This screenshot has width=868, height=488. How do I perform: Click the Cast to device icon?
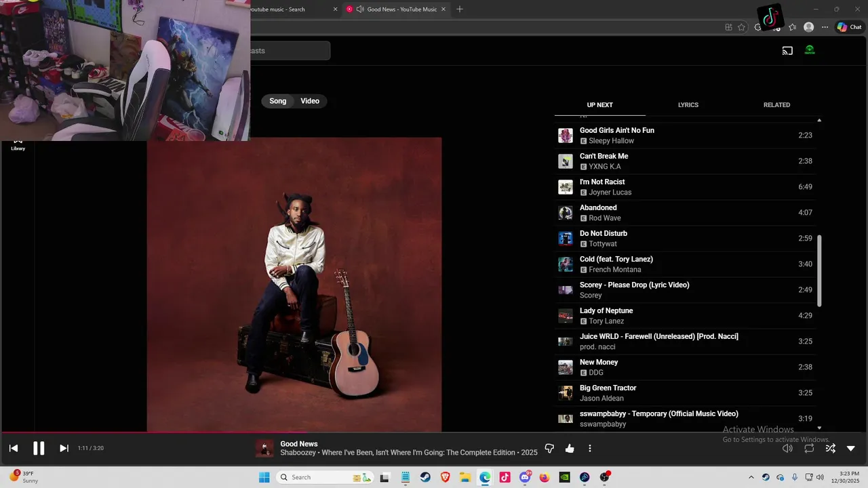click(787, 51)
